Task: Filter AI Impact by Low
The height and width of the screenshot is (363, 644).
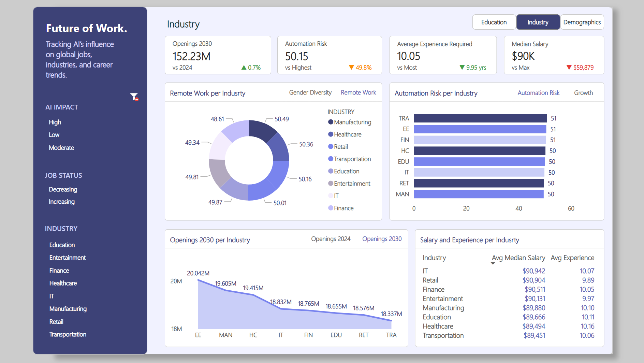Action: point(54,135)
